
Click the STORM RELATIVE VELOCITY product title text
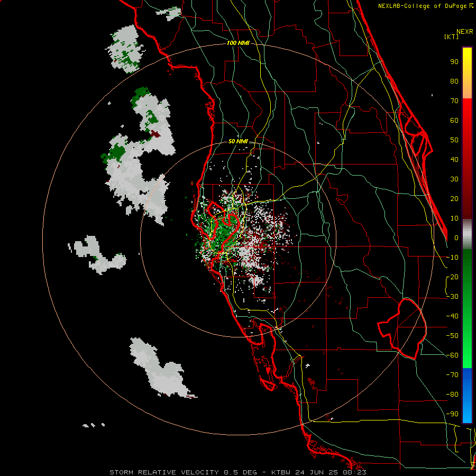(166, 472)
